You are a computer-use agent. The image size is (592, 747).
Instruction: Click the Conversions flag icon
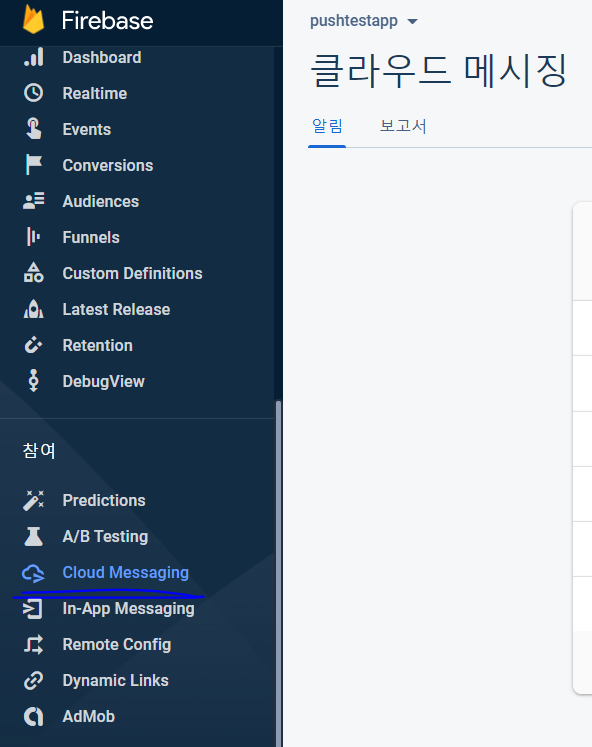33,165
